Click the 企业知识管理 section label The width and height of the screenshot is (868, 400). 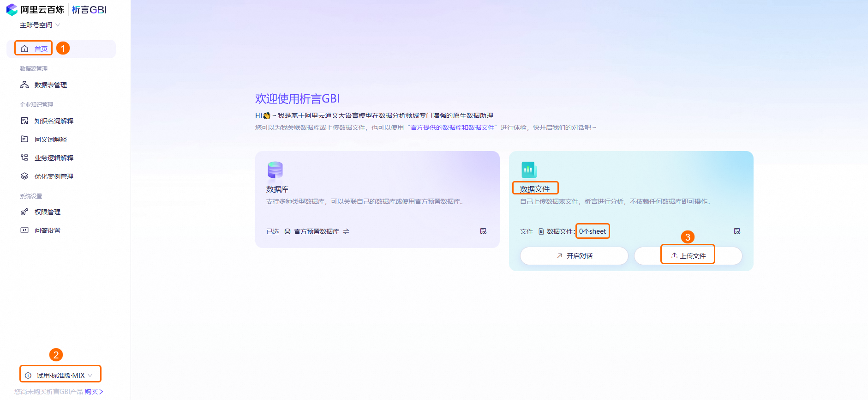click(36, 104)
